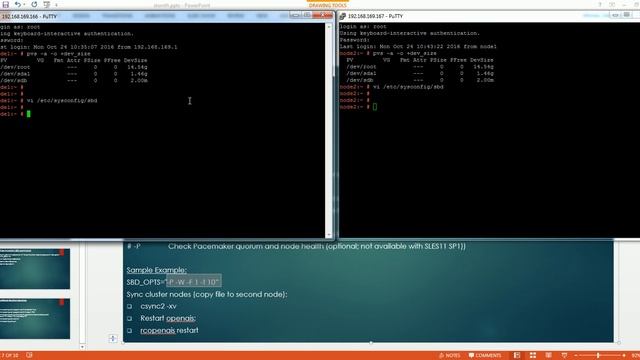Viewport: 640px width, 360px height.
Task: Click /dev/sda1 row in node2 terminal
Action: (420, 73)
